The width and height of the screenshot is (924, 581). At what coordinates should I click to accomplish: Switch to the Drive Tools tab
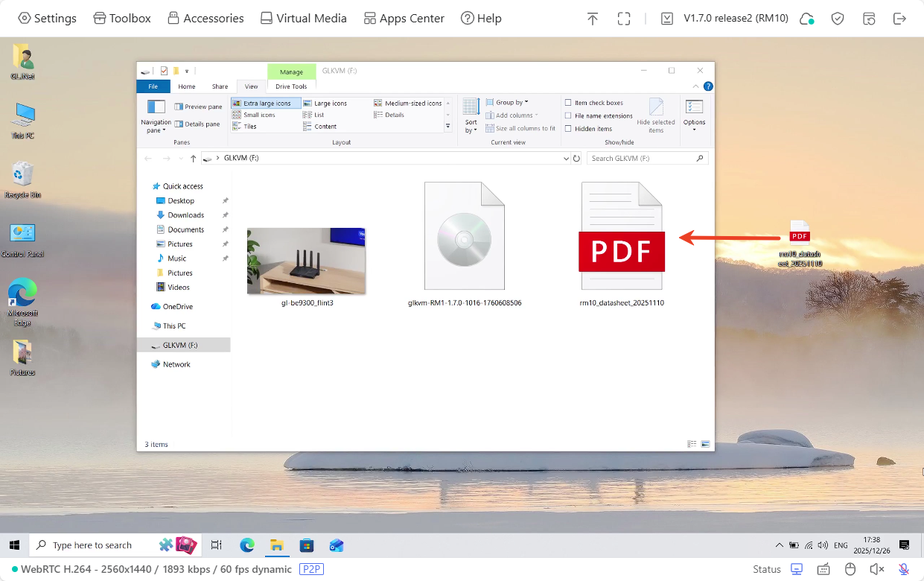pos(290,86)
